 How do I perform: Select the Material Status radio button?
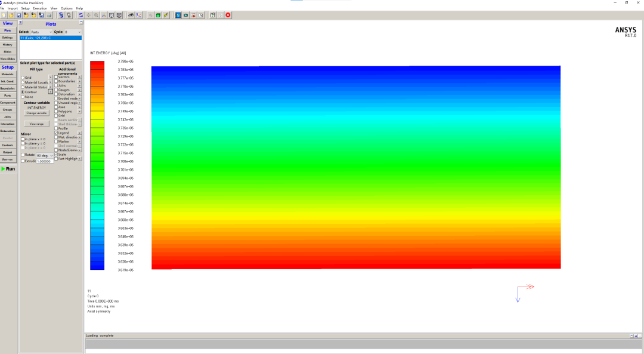pos(23,87)
